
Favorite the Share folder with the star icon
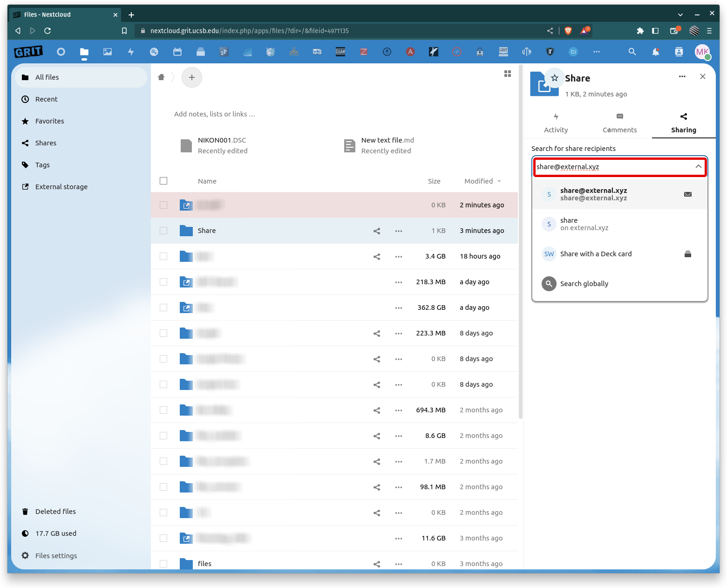[x=555, y=78]
